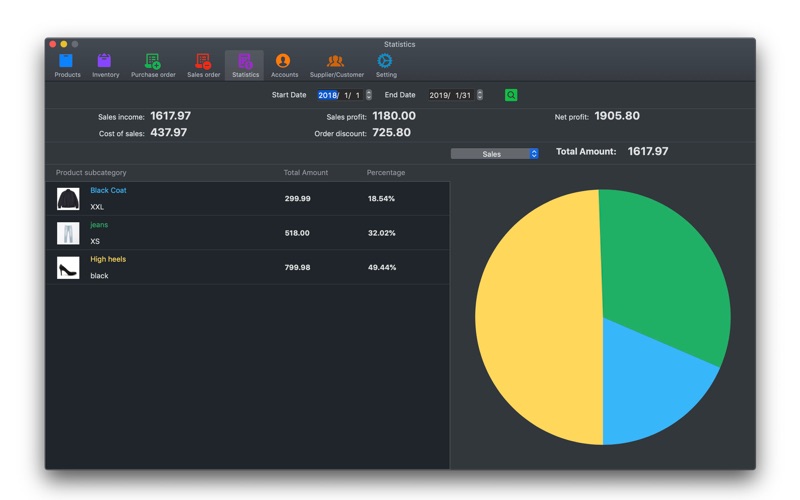Click the jeans thumbnail image

68,233
